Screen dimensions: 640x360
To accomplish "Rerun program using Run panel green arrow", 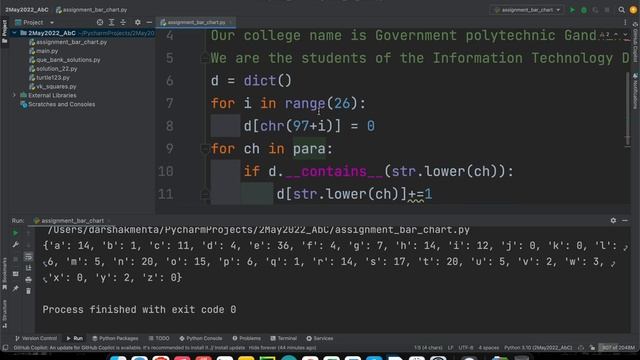I will (x=15, y=233).
